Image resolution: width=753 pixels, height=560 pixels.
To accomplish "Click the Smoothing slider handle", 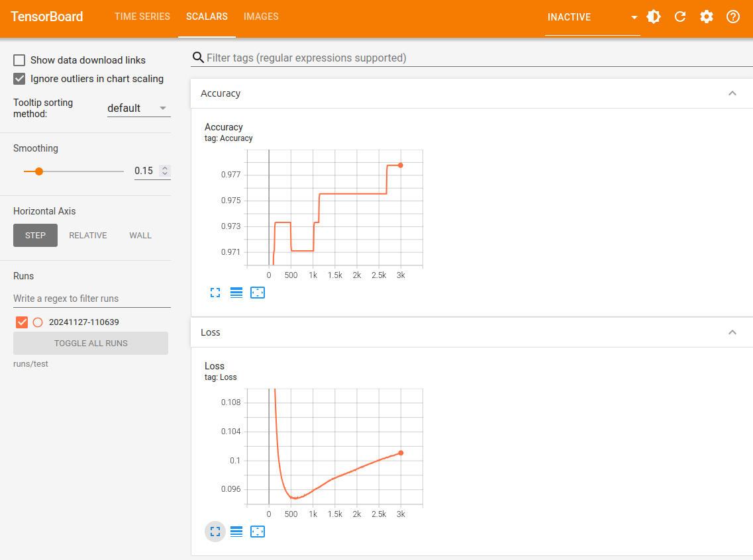I will click(39, 171).
